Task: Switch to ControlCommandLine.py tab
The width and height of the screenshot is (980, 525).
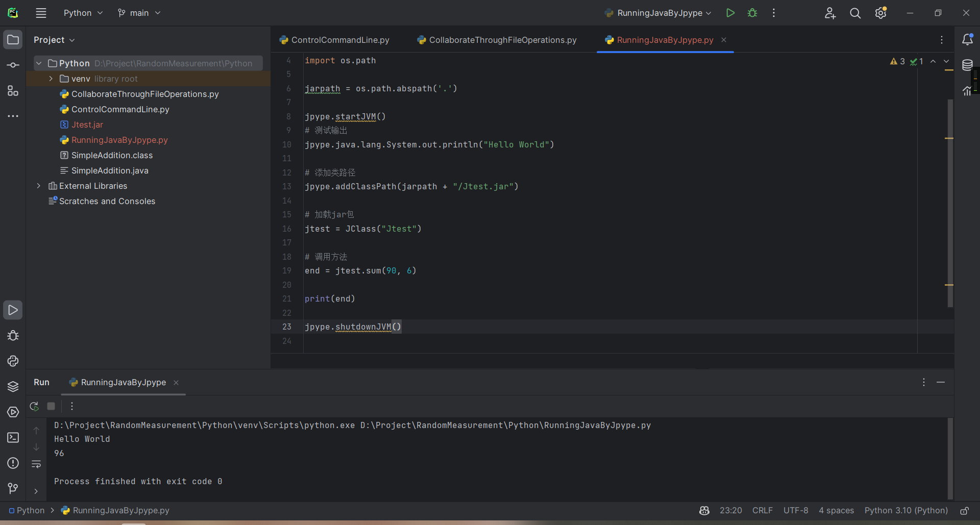Action: click(x=334, y=40)
